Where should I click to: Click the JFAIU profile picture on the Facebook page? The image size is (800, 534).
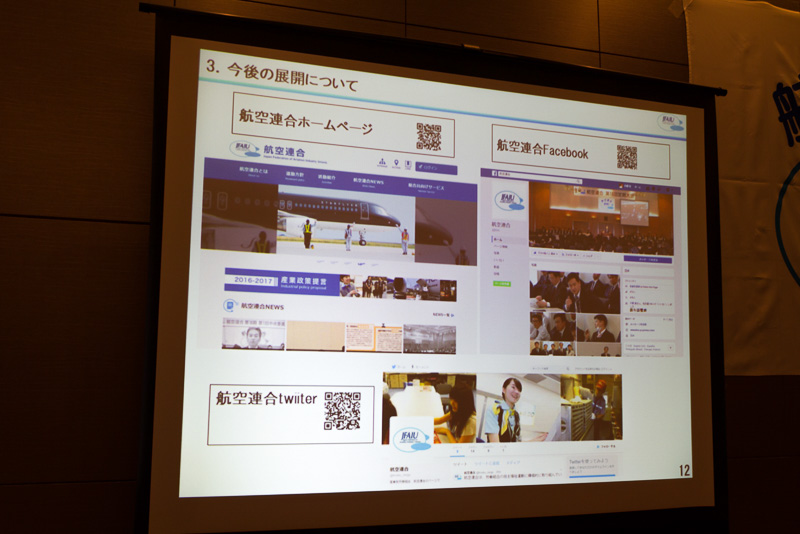pyautogui.click(x=508, y=200)
